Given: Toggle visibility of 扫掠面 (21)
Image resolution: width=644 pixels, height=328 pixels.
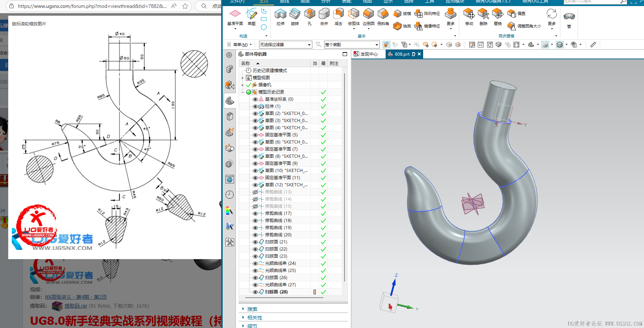Looking at the screenshot, I should [x=255, y=242].
